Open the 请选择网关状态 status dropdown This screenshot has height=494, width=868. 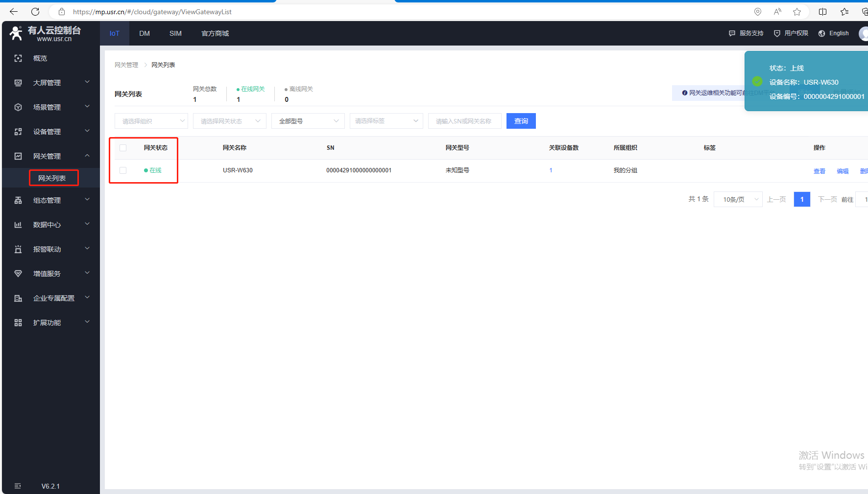click(229, 121)
